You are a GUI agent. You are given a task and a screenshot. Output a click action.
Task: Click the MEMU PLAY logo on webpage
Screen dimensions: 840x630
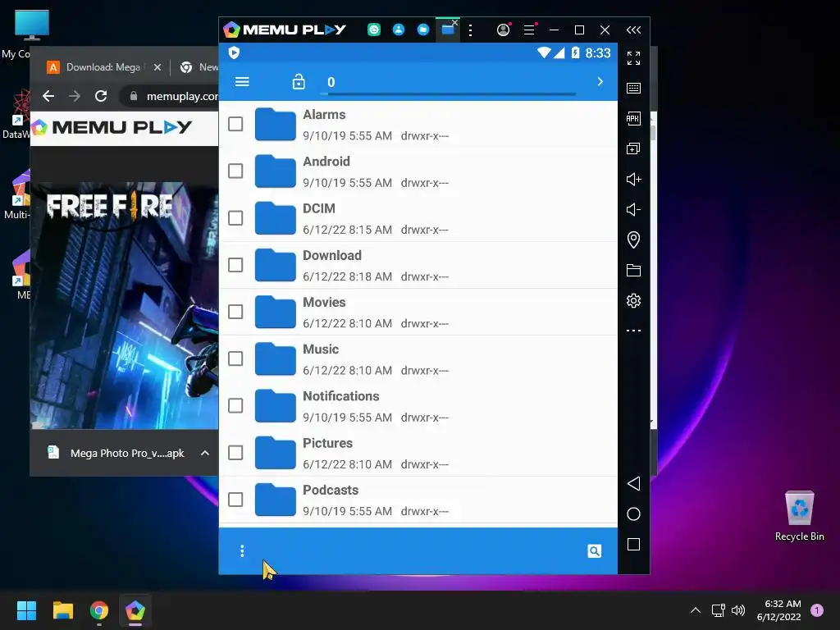pos(112,127)
